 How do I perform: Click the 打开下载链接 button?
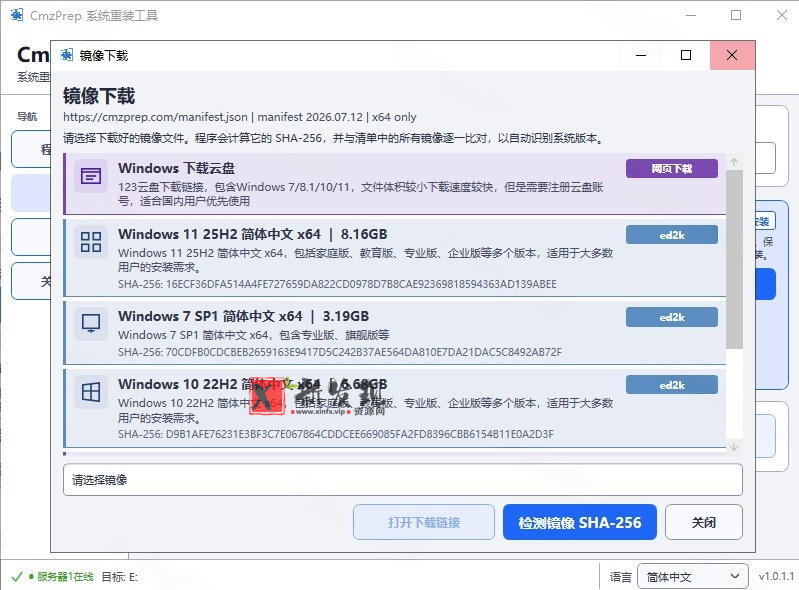424,522
